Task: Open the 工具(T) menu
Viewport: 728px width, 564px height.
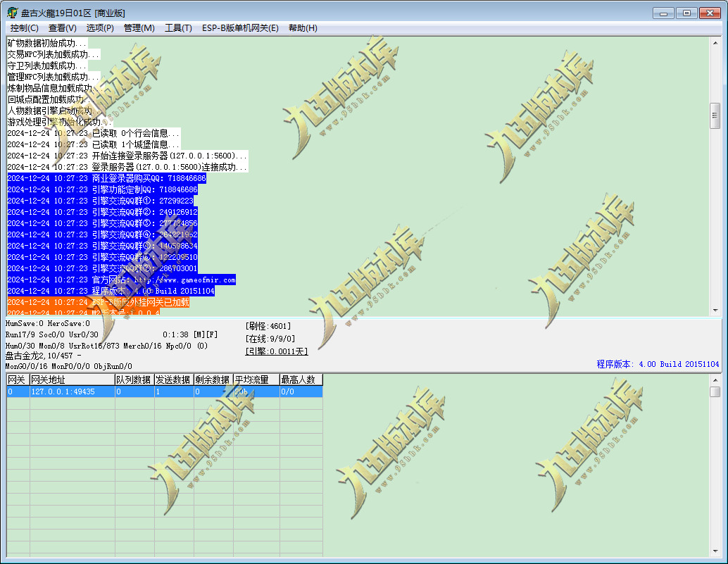Action: [x=178, y=28]
